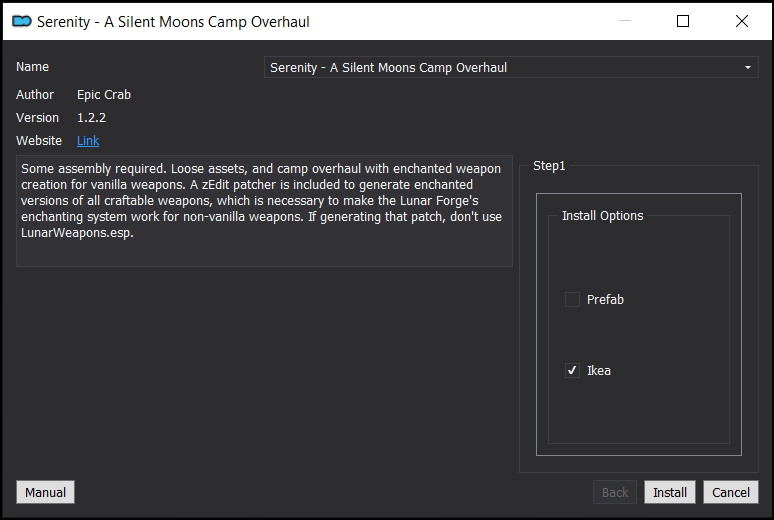Switch to Manual installation
Image resolution: width=774 pixels, height=520 pixels.
tap(45, 492)
